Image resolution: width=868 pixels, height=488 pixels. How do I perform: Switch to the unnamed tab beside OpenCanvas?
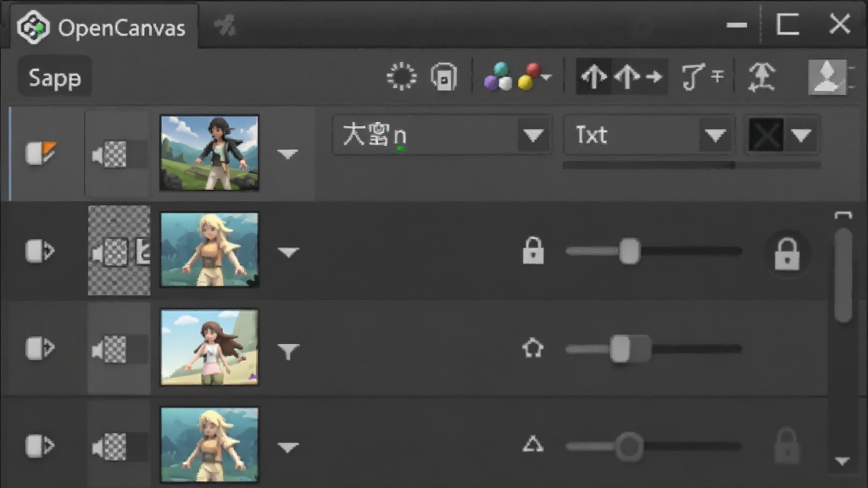click(225, 26)
